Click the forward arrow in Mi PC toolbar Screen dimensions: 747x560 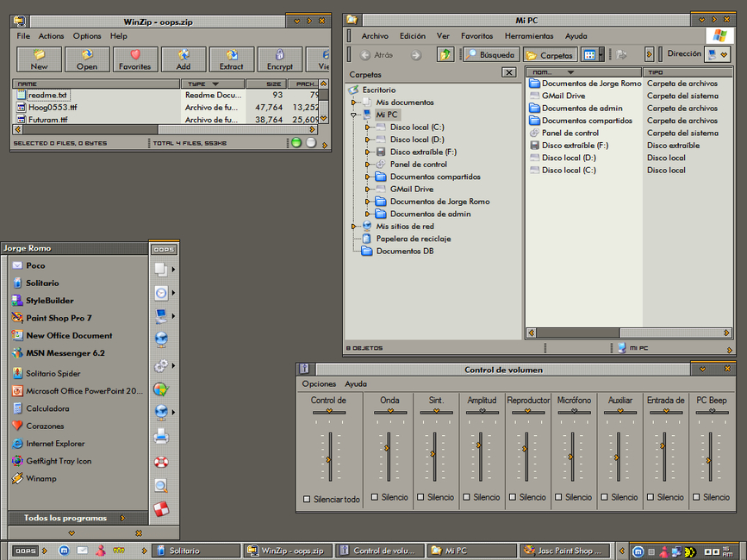[416, 55]
